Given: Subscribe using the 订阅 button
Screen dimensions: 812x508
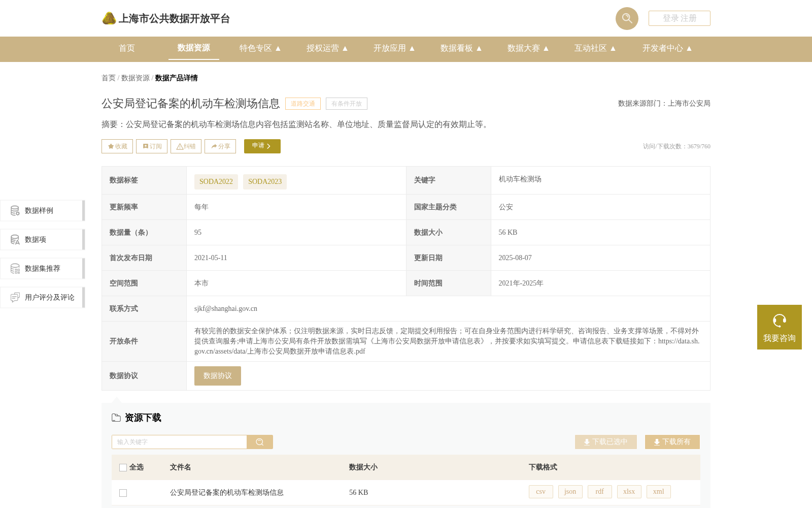Looking at the screenshot, I should pos(152,146).
